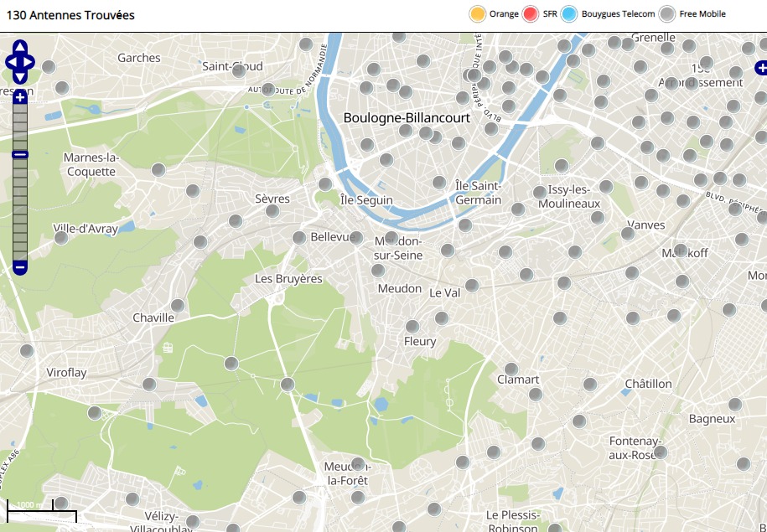Pan the map right with the arrow
This screenshot has width=767, height=532.
point(29,62)
